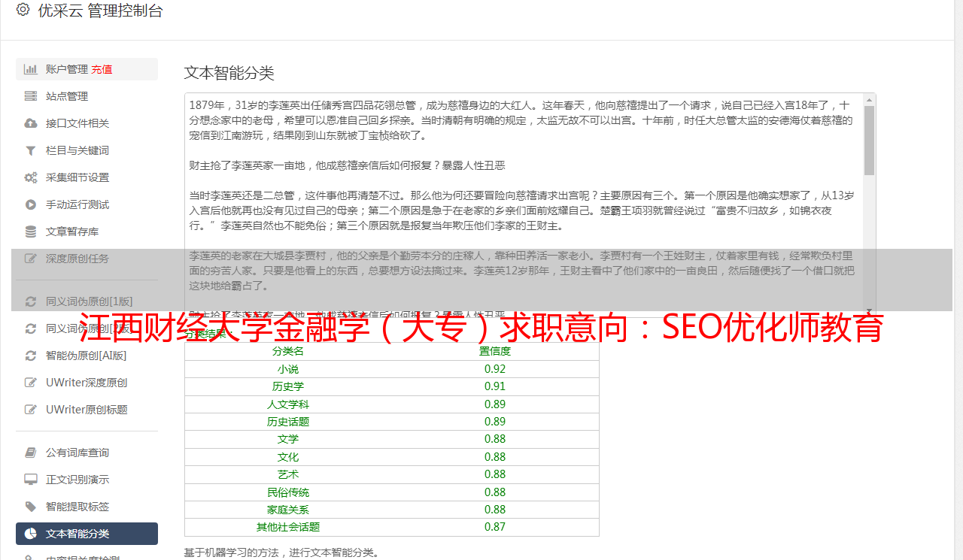Click the cloud icon for 接口文件相关
Viewport: 963px width, 560px height.
31,123
